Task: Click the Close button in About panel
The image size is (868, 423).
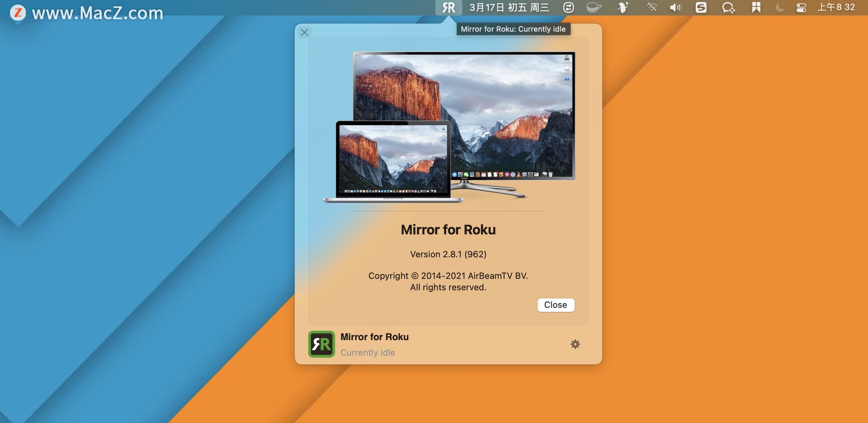Action: (x=556, y=305)
